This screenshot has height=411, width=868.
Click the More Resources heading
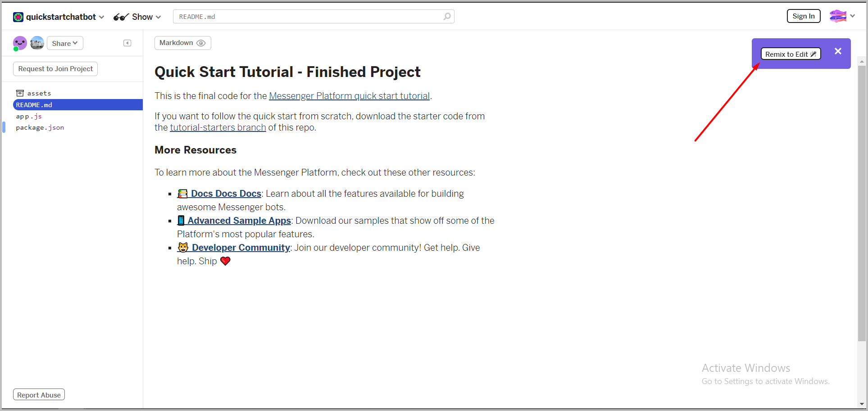click(195, 150)
